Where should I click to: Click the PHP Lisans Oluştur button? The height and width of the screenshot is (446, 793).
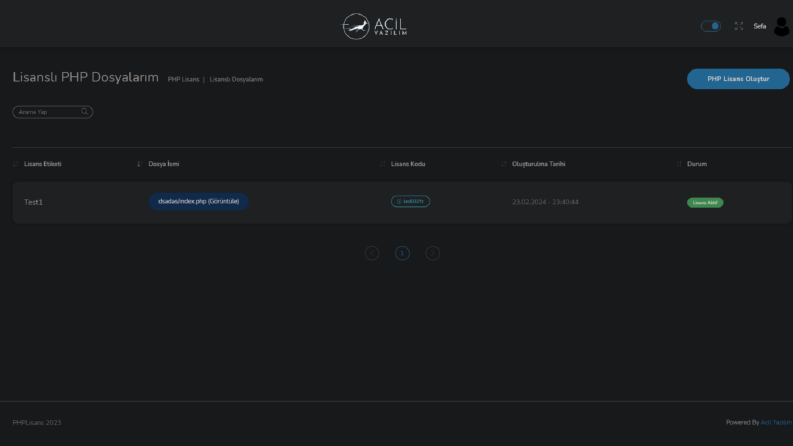click(x=738, y=79)
